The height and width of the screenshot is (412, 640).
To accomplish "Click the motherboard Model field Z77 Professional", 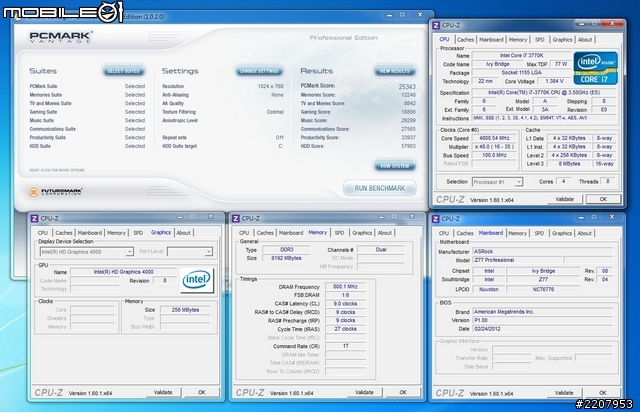I will 517,260.
